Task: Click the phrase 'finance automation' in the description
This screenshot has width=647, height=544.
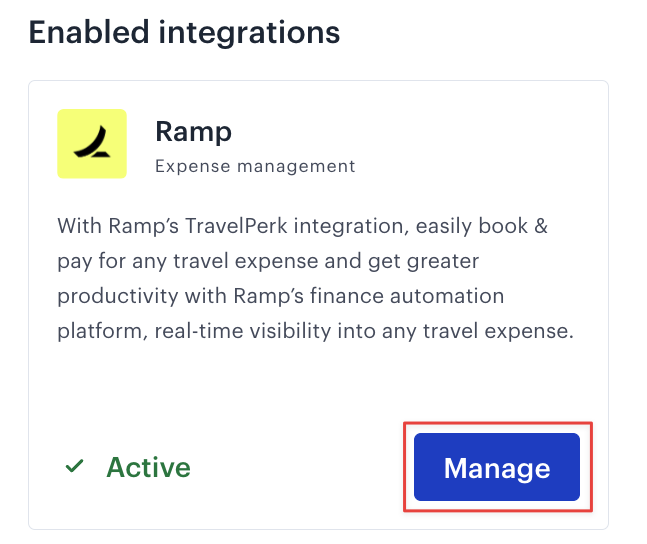Action: 407,296
